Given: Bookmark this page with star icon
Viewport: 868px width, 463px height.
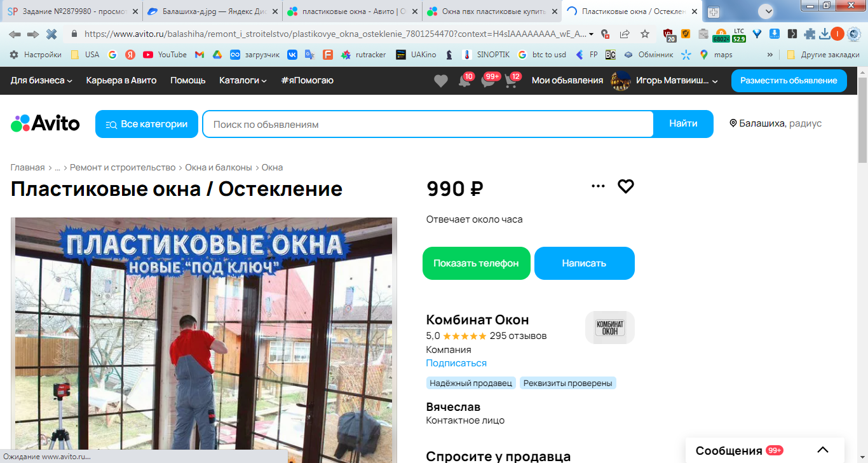Looking at the screenshot, I should (645, 34).
